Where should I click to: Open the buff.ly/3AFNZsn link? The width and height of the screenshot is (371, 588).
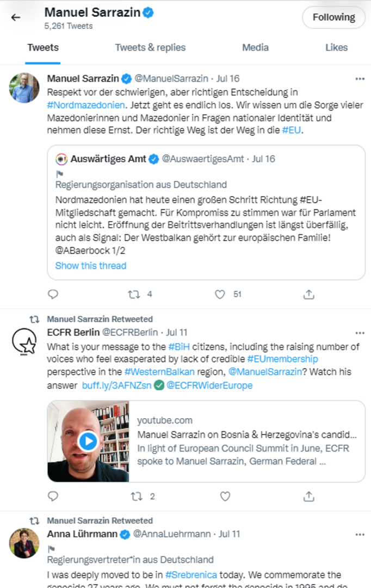coord(116,385)
